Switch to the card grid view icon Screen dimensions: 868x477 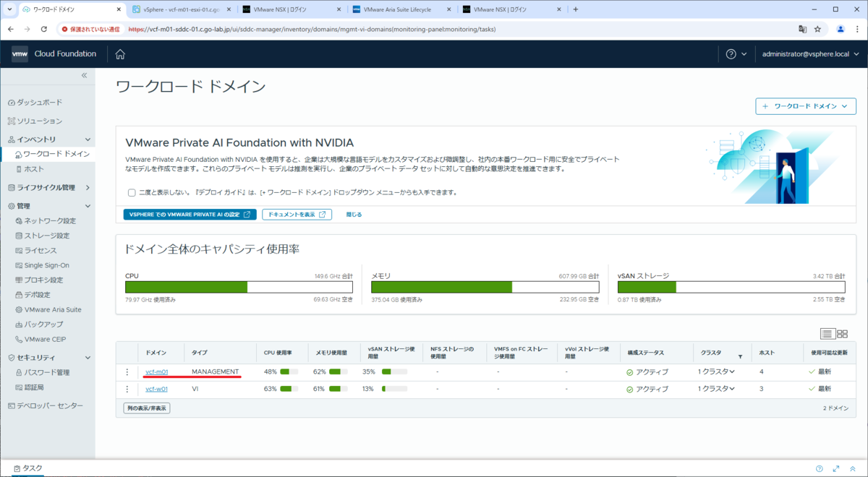point(842,333)
